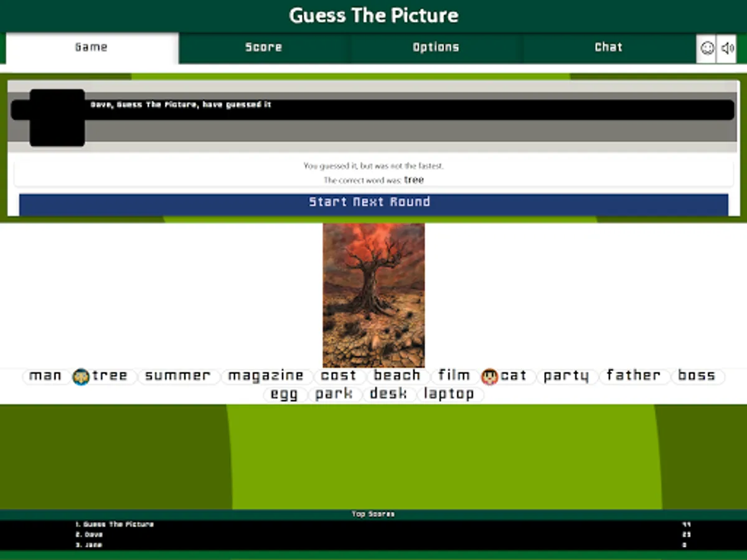Click the Start Next Round button
The height and width of the screenshot is (560, 747).
pyautogui.click(x=374, y=204)
